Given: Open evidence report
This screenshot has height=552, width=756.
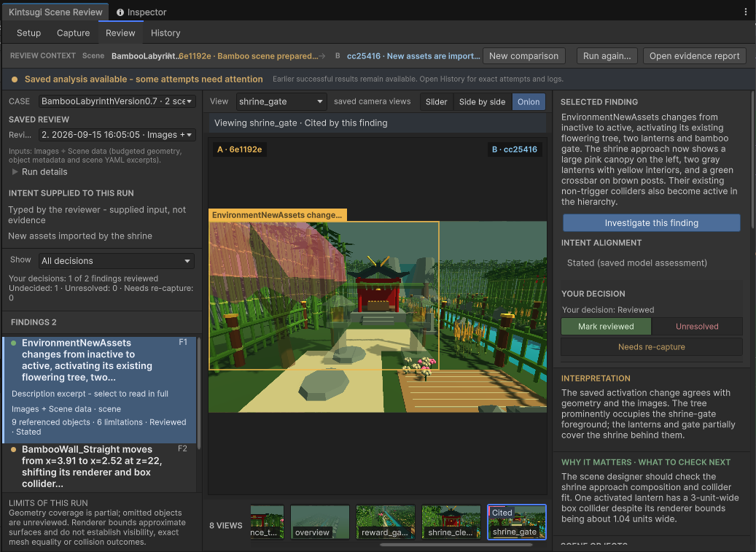Looking at the screenshot, I should click(694, 56).
